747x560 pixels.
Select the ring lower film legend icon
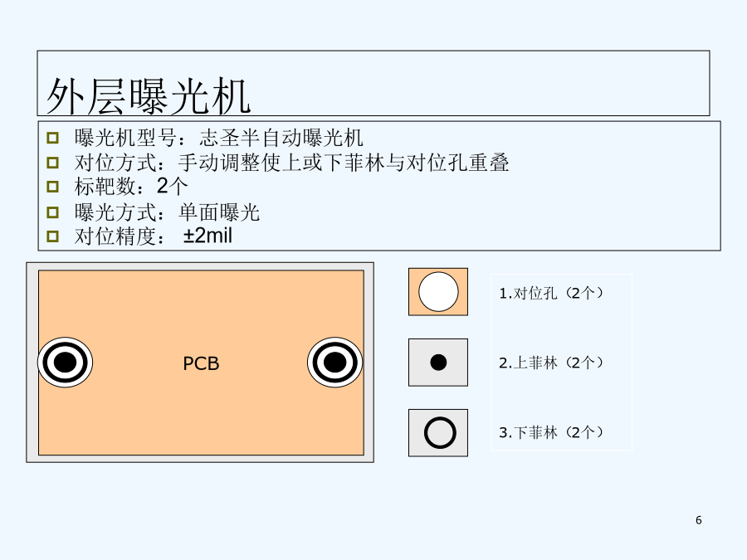pos(438,433)
